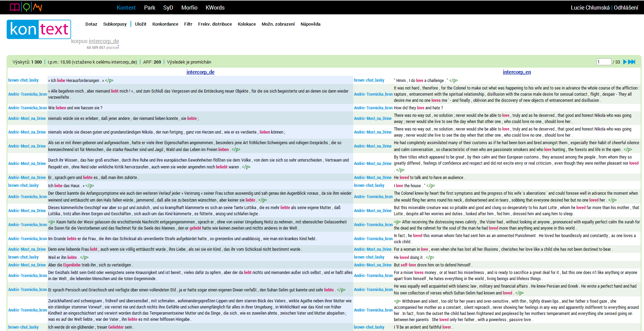Click the KonText logo
This screenshot has height=331, width=644.
point(39,29)
